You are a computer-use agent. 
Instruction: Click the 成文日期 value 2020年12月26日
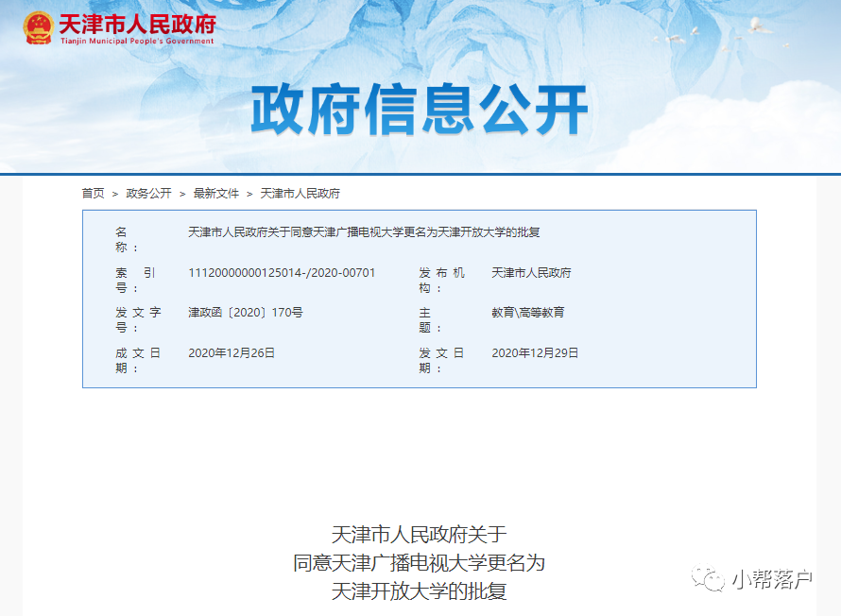232,353
